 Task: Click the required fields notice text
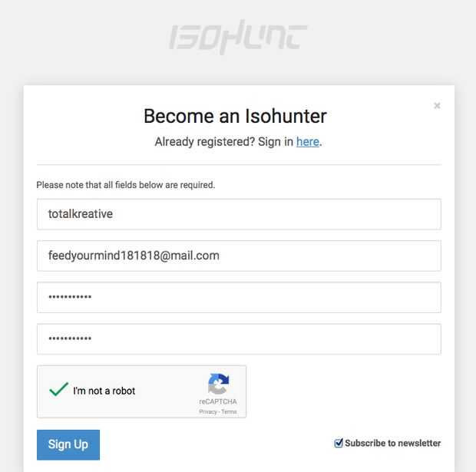tap(125, 185)
